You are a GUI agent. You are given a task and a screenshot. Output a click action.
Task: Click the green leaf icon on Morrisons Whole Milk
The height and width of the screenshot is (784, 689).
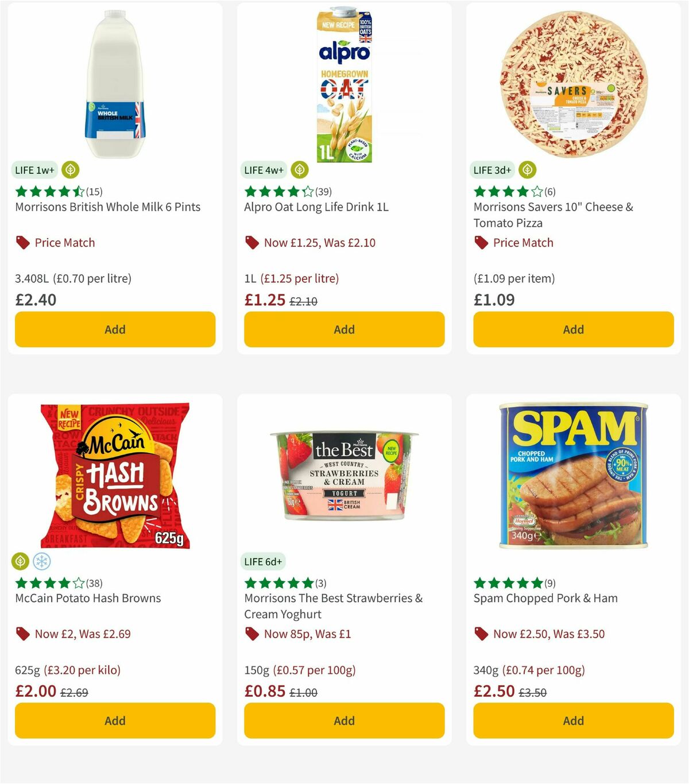point(71,170)
